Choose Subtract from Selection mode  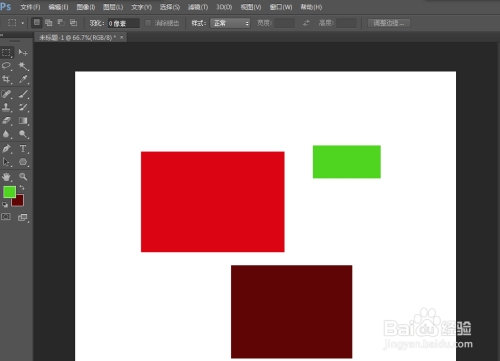pos(61,23)
